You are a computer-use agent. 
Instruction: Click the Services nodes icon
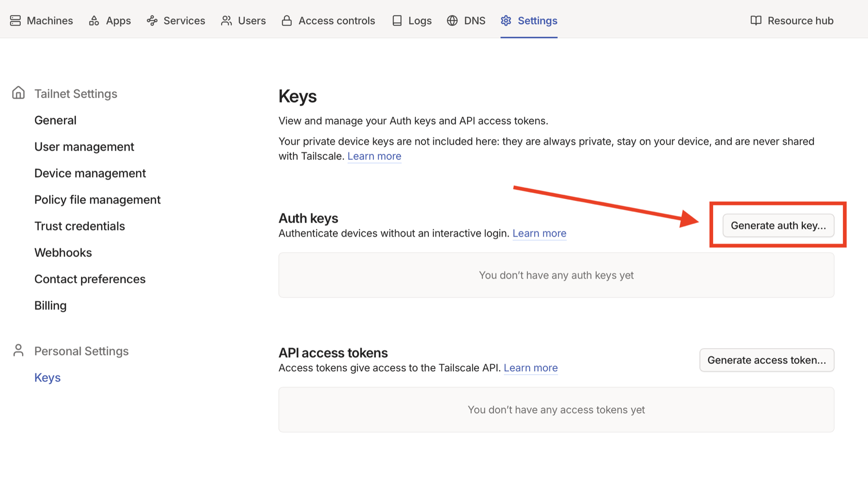coord(152,20)
